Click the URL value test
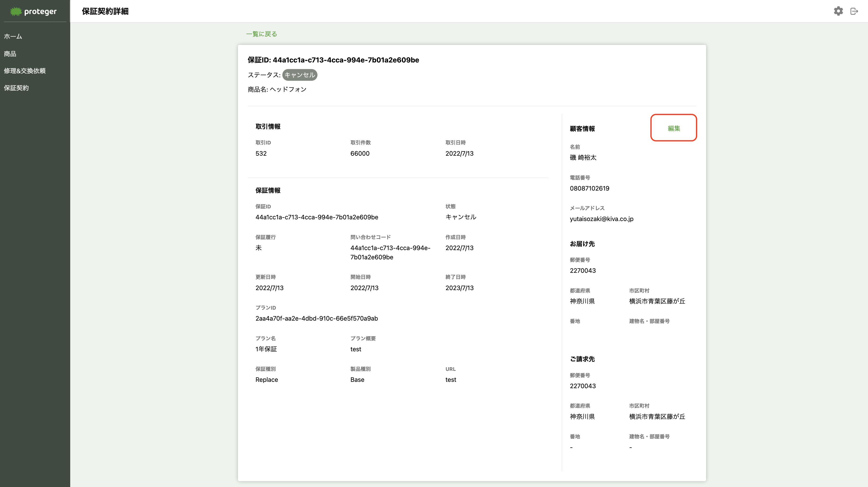Image resolution: width=868 pixels, height=487 pixels. coord(451,380)
